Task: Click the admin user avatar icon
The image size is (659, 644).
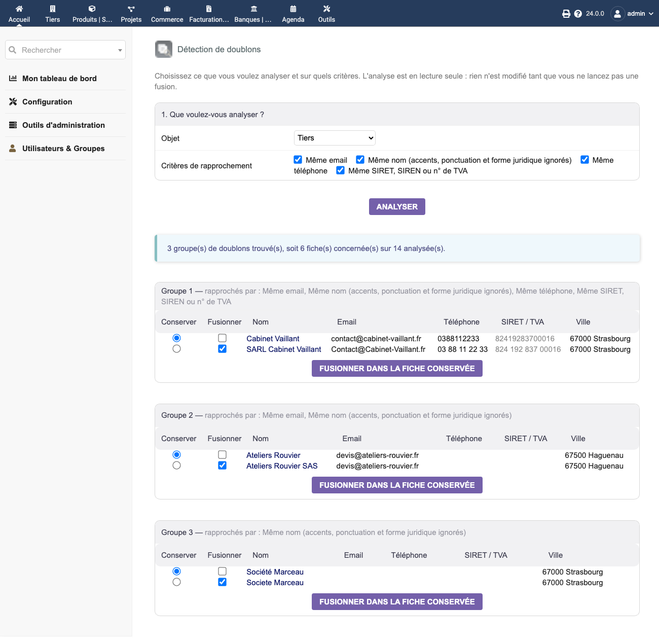Action: click(x=617, y=14)
